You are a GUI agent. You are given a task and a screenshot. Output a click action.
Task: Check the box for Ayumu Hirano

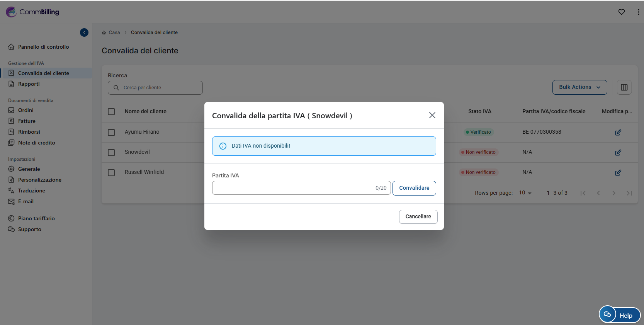pos(111,132)
